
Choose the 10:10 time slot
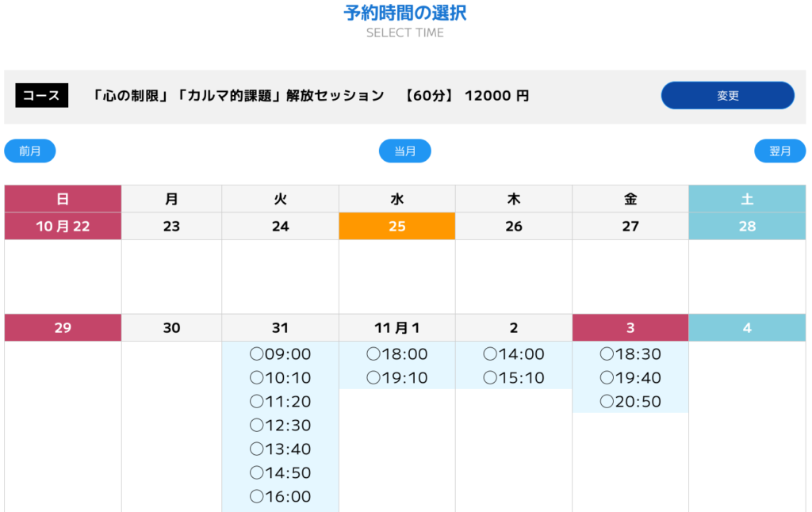tap(280, 378)
